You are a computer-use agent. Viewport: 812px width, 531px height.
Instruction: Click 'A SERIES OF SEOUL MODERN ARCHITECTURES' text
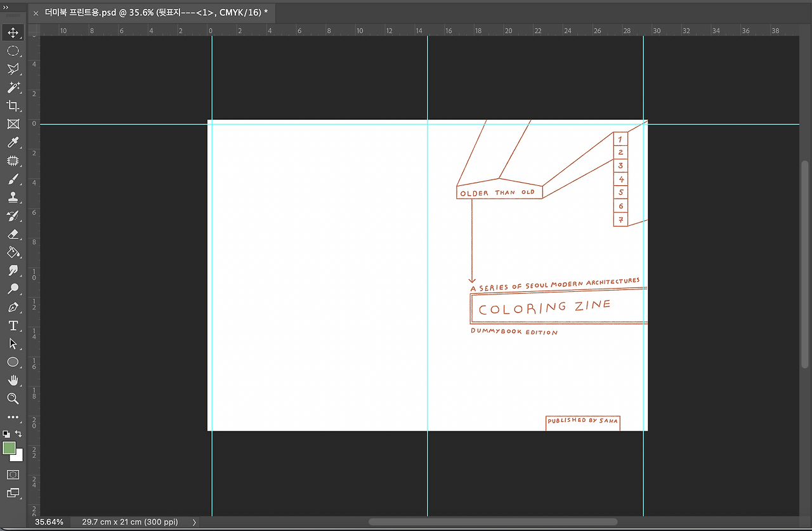coord(555,284)
